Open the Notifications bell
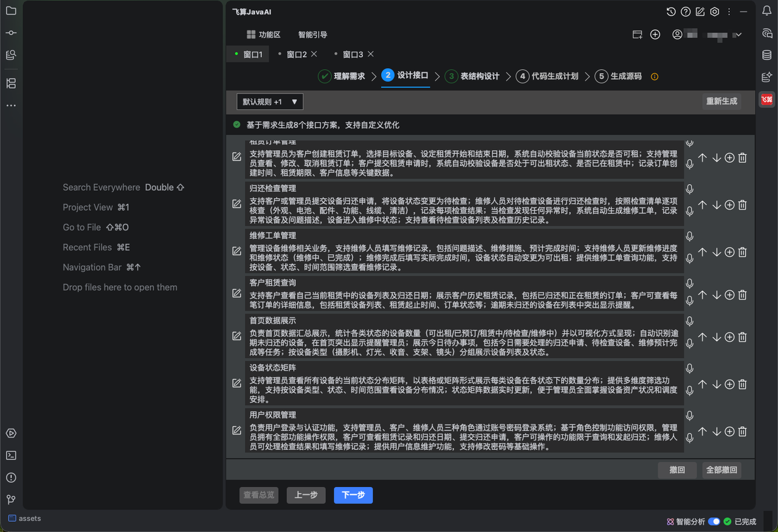The image size is (778, 532). coord(767,10)
